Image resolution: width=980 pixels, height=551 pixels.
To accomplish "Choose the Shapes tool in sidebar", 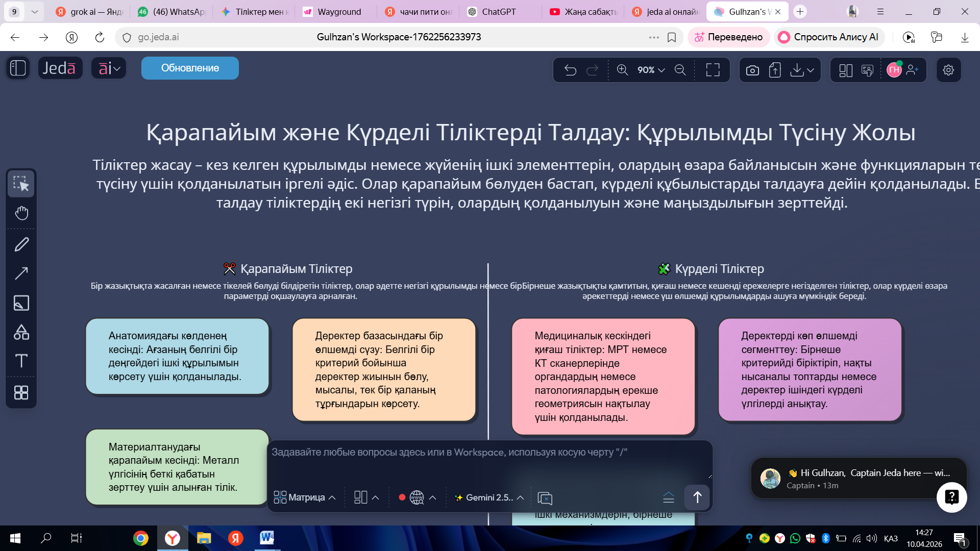I will [21, 332].
